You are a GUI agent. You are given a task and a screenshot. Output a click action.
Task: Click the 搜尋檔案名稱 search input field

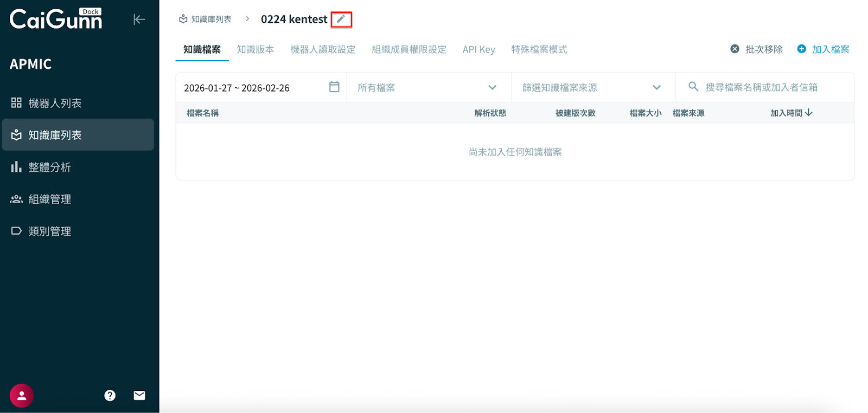[770, 87]
